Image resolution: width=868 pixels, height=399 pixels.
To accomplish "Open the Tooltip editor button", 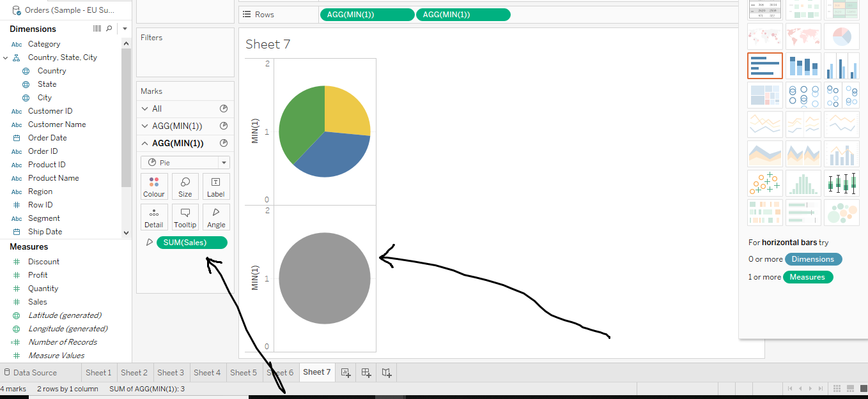I will click(x=185, y=217).
